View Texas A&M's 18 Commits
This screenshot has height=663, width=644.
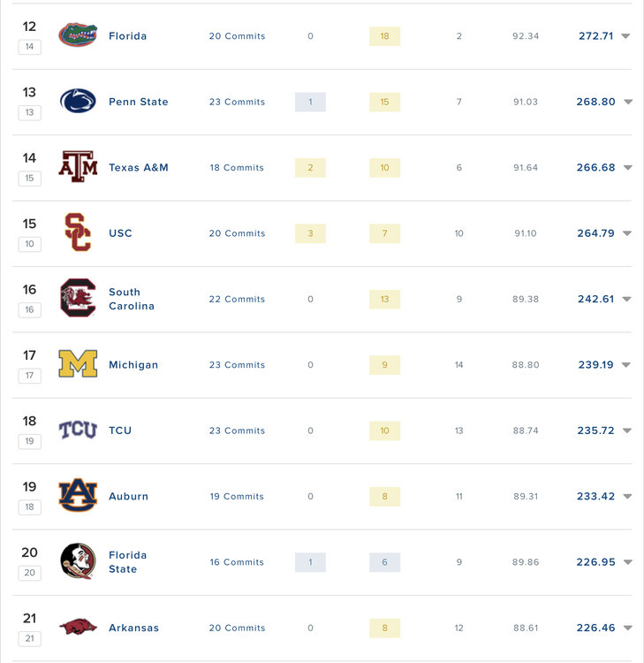pos(237,168)
